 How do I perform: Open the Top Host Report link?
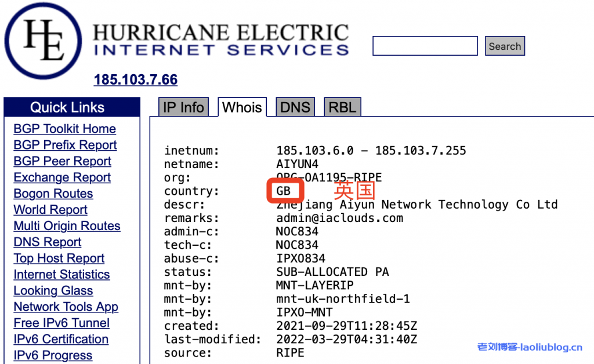click(x=59, y=259)
